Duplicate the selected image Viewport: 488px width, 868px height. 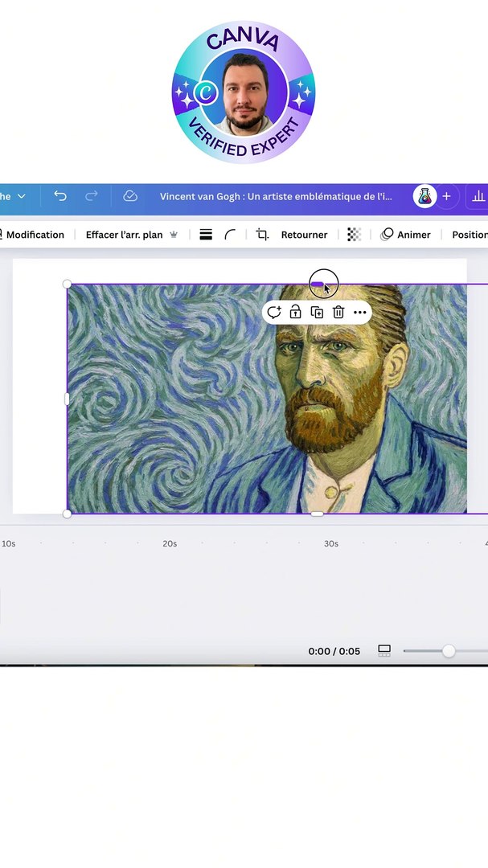click(x=317, y=312)
